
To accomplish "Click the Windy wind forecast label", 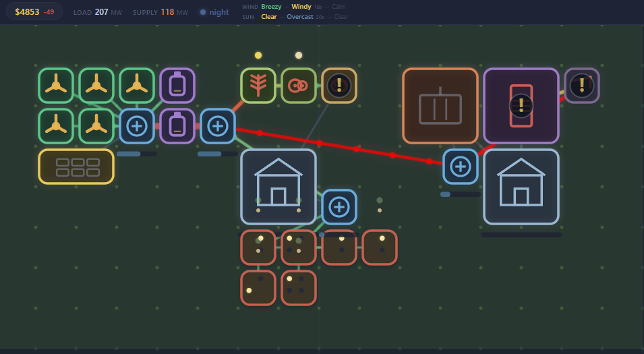I will tap(301, 7).
